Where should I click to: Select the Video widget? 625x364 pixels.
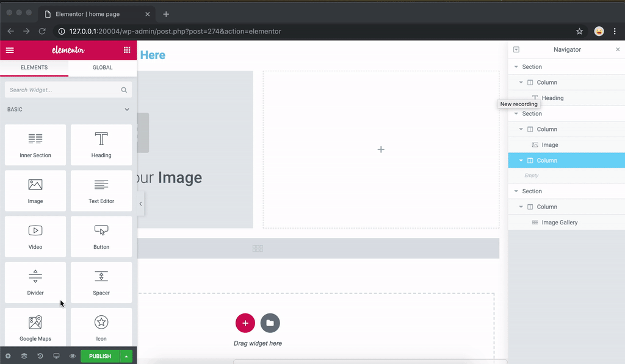[35, 237]
